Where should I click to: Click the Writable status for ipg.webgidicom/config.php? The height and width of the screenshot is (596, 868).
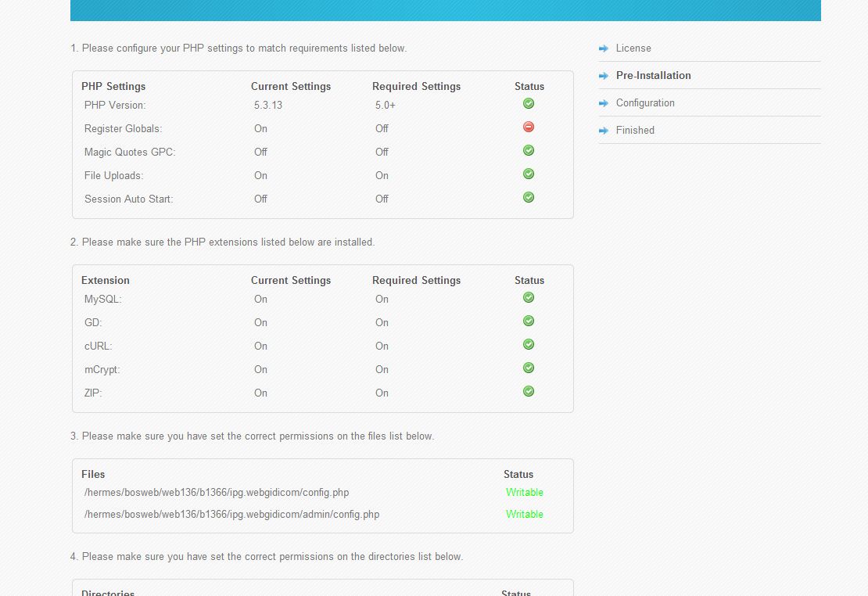[x=524, y=493]
